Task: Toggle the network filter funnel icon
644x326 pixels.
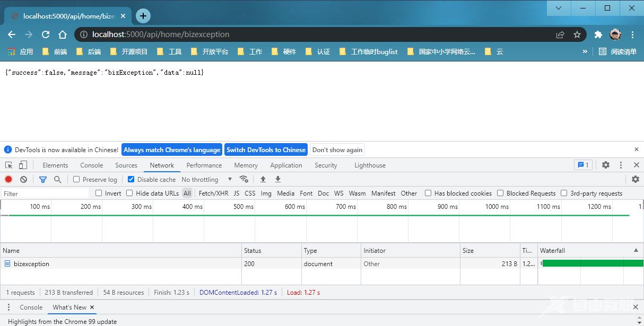Action: pos(43,180)
